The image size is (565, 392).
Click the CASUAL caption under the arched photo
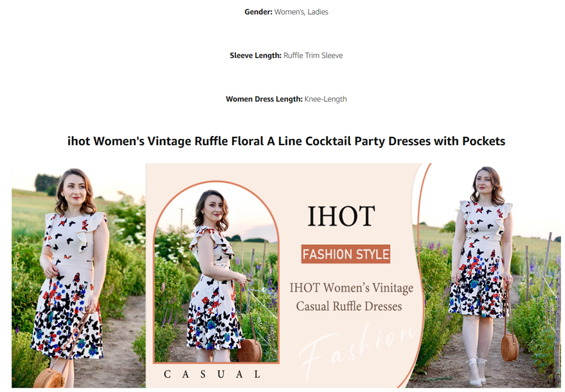[x=212, y=375]
